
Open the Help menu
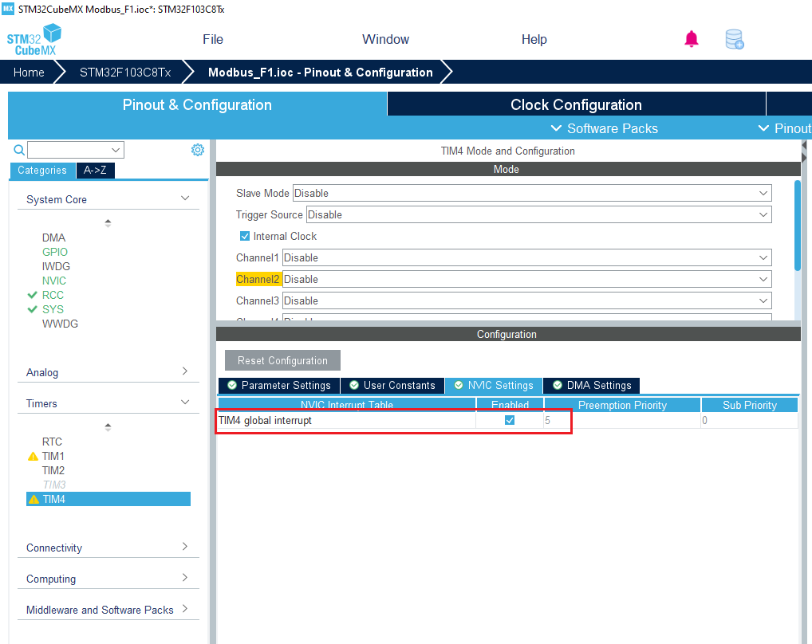534,39
